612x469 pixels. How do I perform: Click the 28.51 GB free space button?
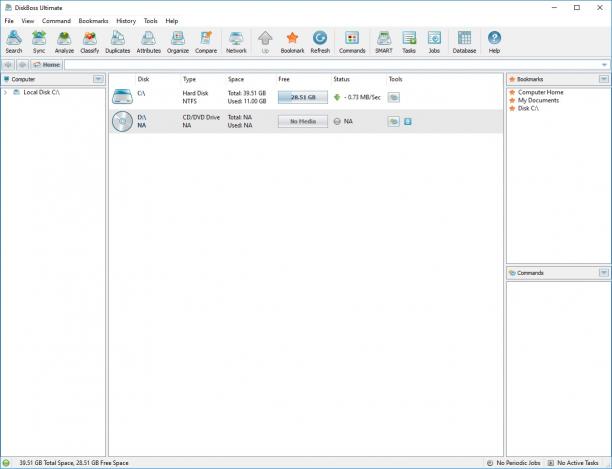(303, 97)
